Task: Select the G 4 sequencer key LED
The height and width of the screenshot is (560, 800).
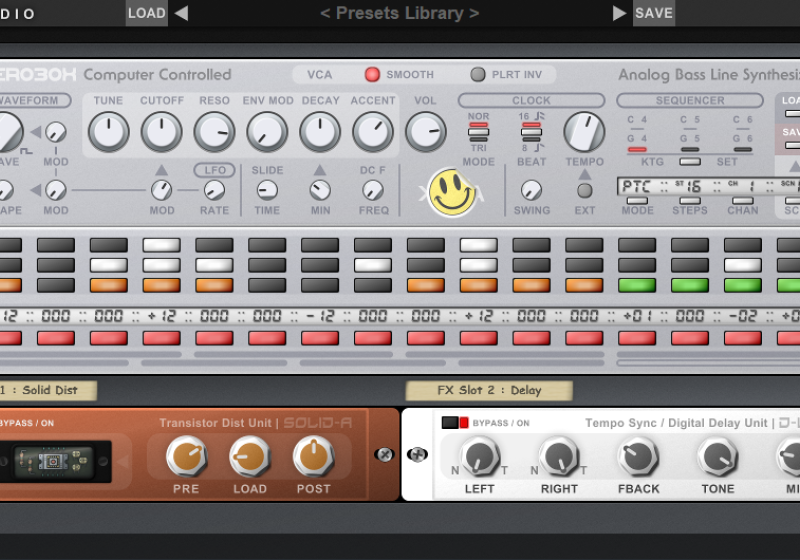Action: (637, 149)
